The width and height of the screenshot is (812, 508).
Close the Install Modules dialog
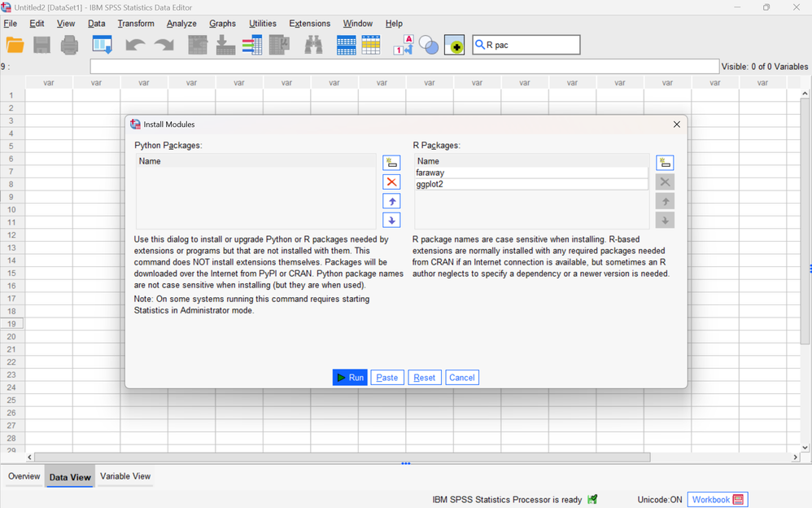[676, 125]
